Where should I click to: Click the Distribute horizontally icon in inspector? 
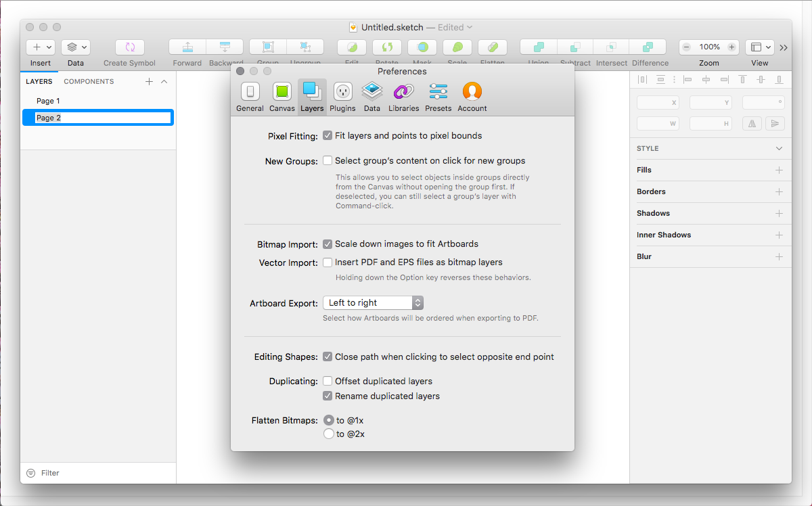pos(642,79)
